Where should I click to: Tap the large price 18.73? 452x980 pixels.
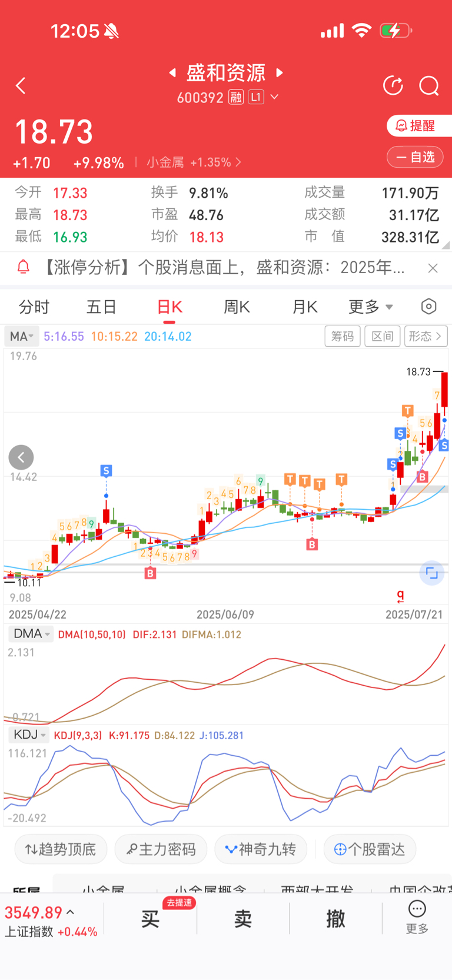tap(54, 132)
